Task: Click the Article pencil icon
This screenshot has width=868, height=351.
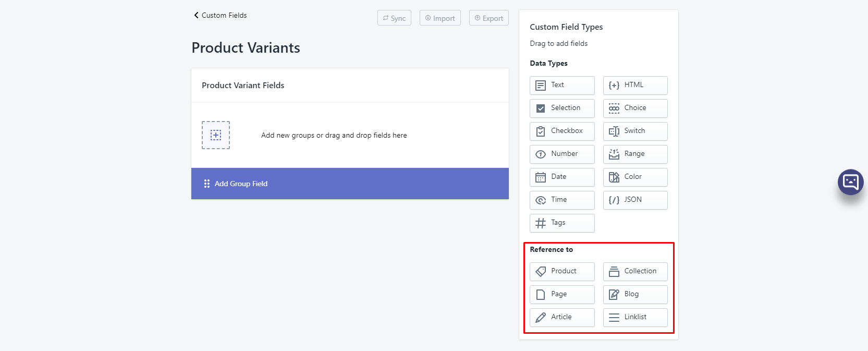Action: (541, 317)
